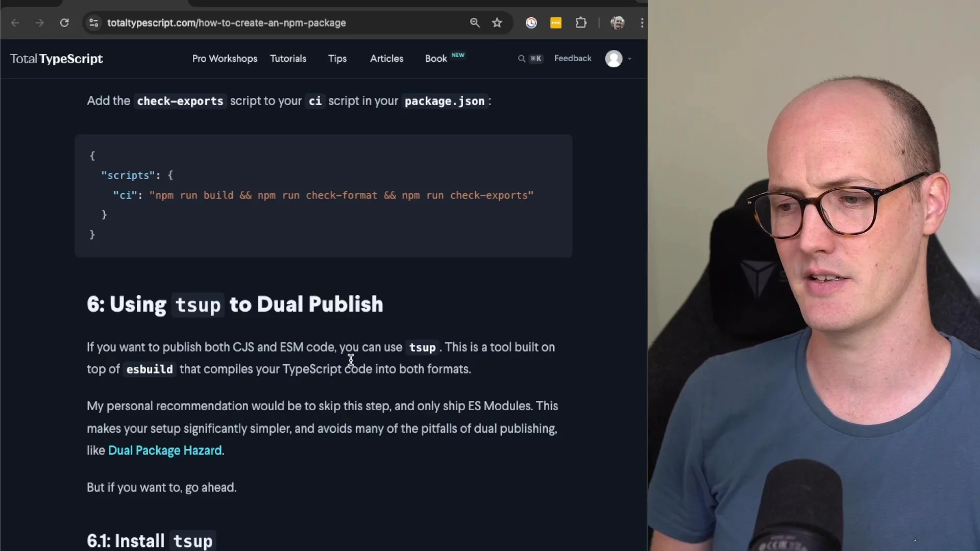
Task: Click the clock extension icon in toolbar
Action: 531,23
